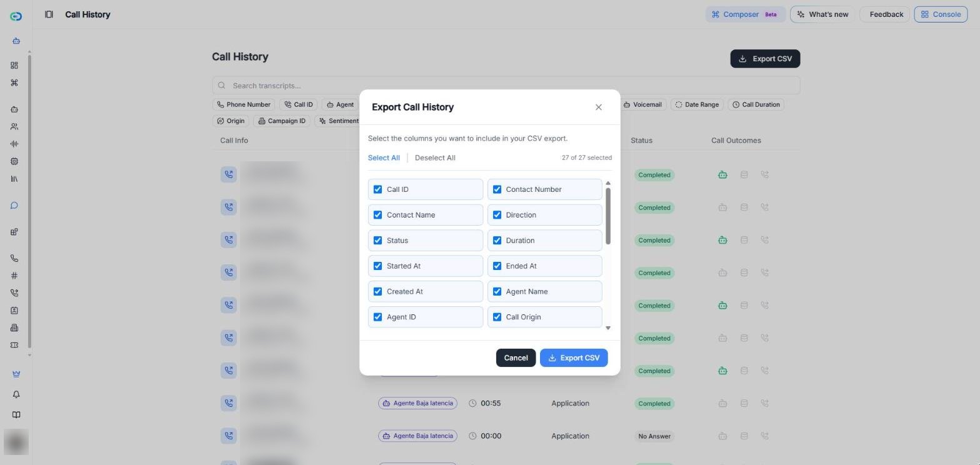Open the notifications bell icon
Image resolution: width=980 pixels, height=465 pixels.
[x=16, y=394]
